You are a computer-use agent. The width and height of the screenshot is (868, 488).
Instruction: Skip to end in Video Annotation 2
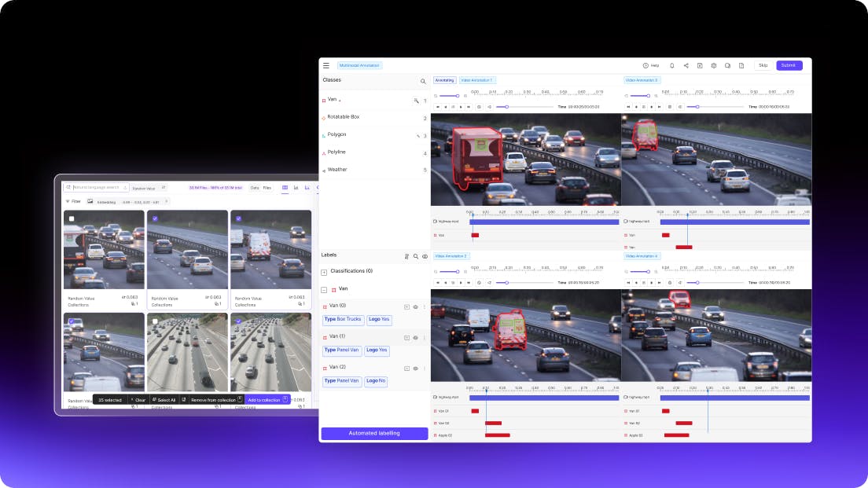click(469, 283)
